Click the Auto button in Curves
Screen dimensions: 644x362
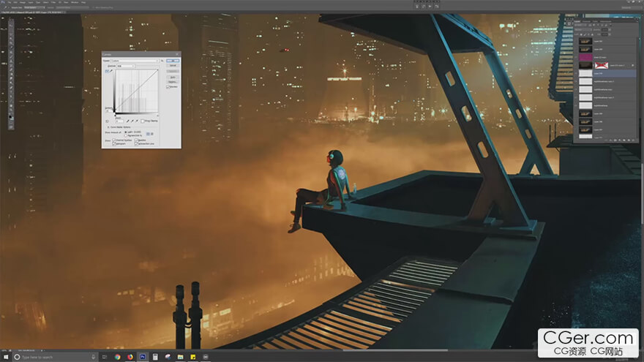click(173, 78)
